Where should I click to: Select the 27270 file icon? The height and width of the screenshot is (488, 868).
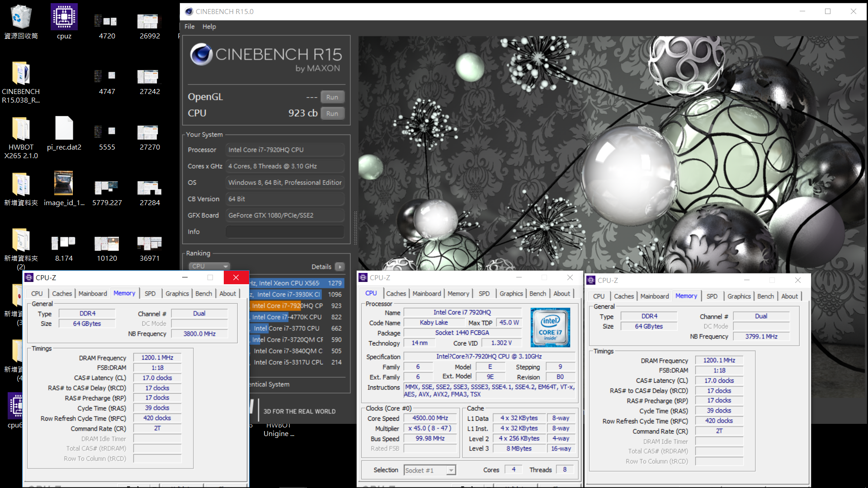pos(150,138)
